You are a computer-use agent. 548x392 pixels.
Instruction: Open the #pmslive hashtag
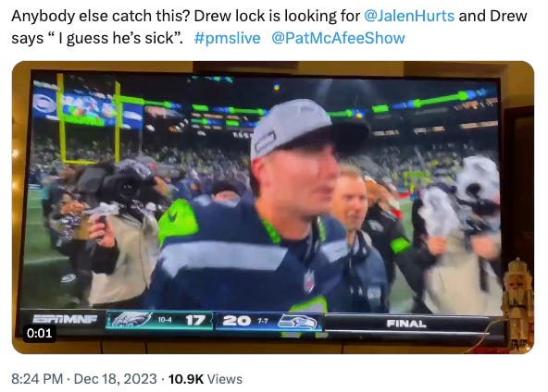pos(227,38)
